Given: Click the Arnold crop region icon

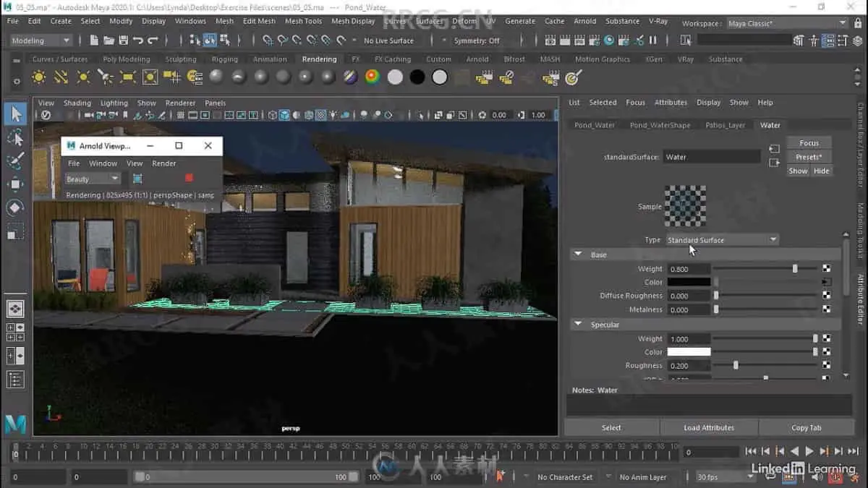Looking at the screenshot, I should [137, 179].
